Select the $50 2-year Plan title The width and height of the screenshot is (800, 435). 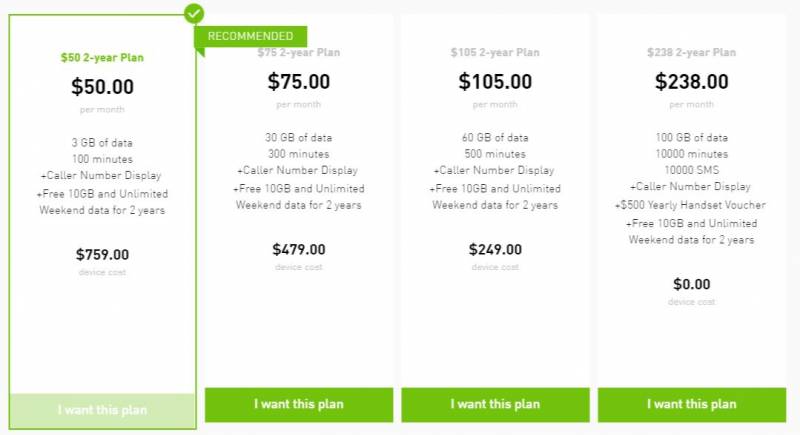pyautogui.click(x=102, y=58)
